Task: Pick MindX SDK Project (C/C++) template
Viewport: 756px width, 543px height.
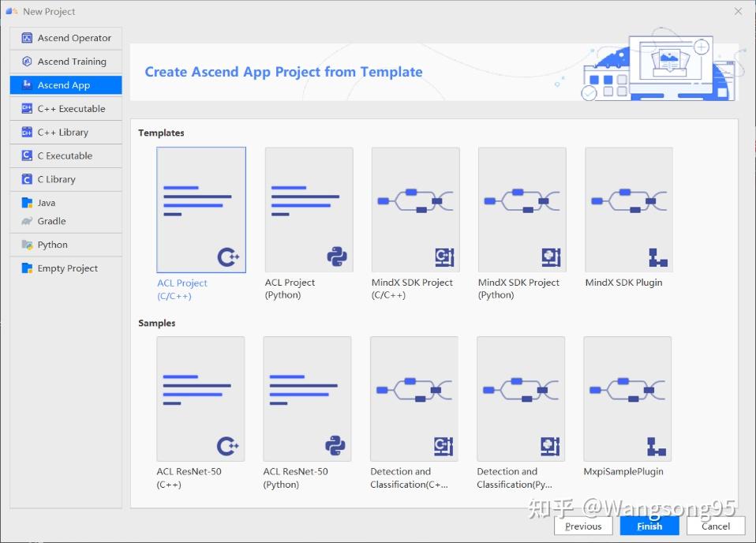Action: 416,210
